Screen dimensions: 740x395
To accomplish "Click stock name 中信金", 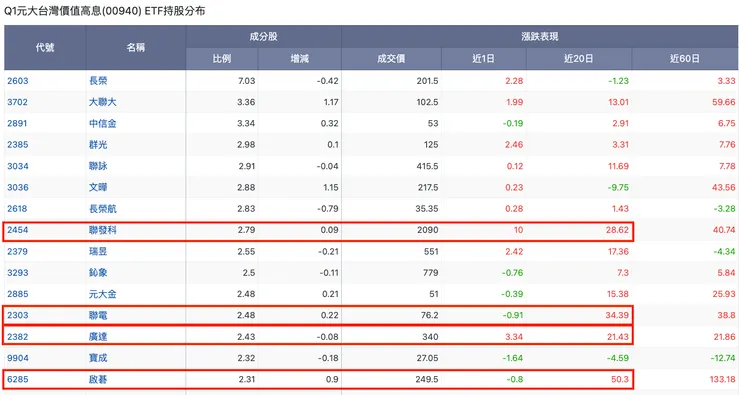I will [x=102, y=123].
